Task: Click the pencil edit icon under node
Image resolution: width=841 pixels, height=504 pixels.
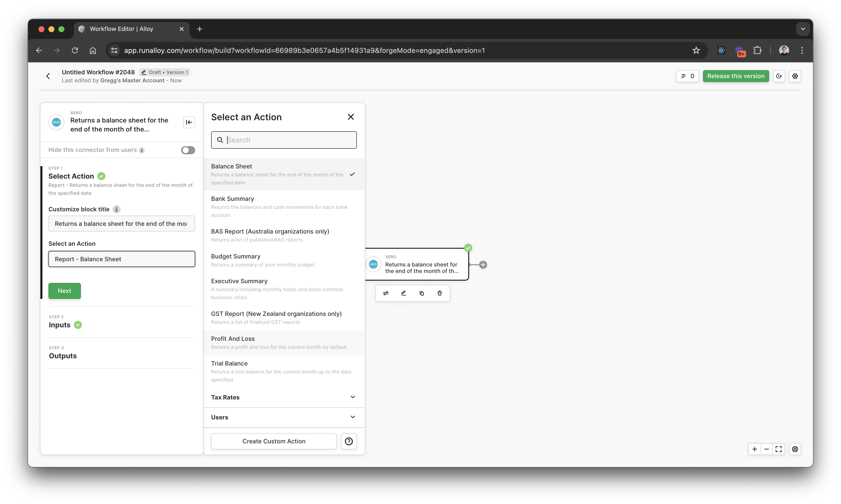Action: [404, 293]
